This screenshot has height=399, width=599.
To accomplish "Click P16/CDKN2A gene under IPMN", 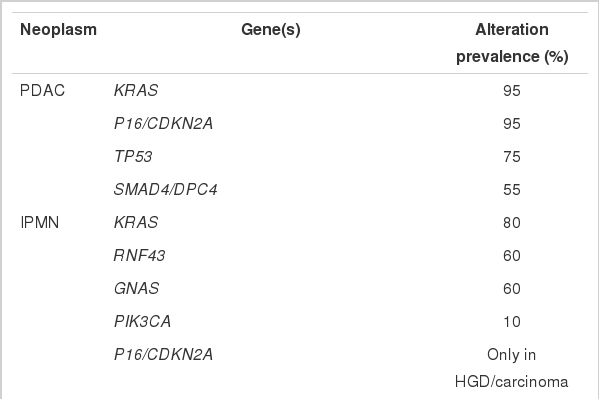I will (x=163, y=355).
